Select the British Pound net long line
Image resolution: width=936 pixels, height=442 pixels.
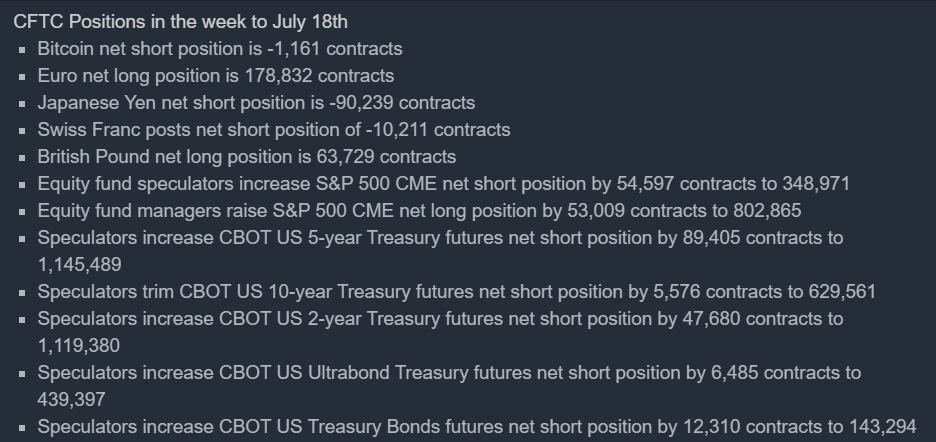[247, 156]
